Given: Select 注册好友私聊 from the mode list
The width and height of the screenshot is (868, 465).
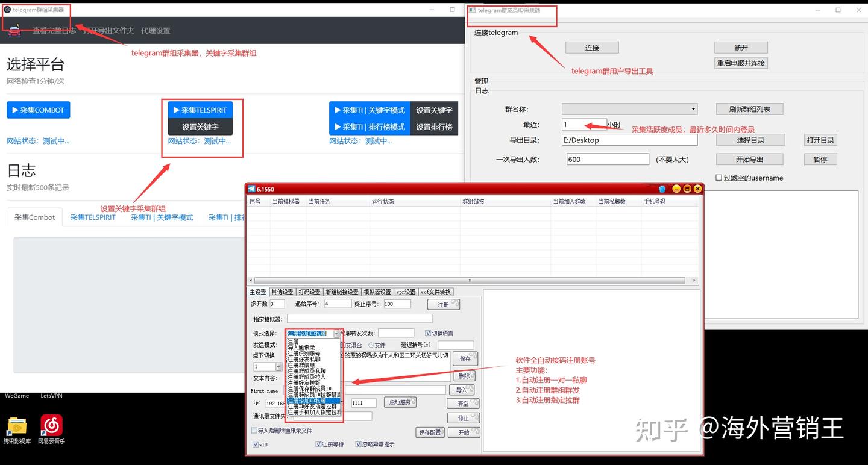Looking at the screenshot, I should coord(304,358).
